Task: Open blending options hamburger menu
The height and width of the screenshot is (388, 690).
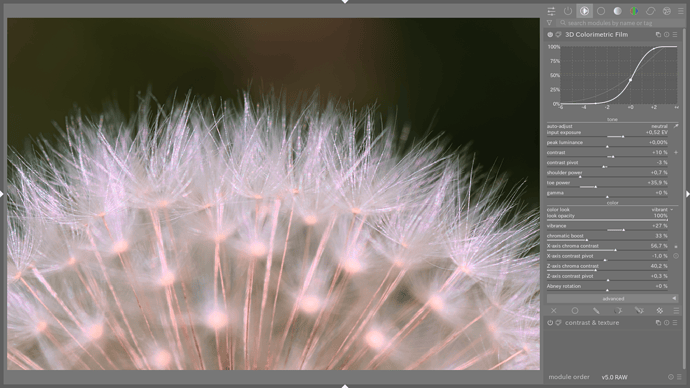Action: point(676,311)
